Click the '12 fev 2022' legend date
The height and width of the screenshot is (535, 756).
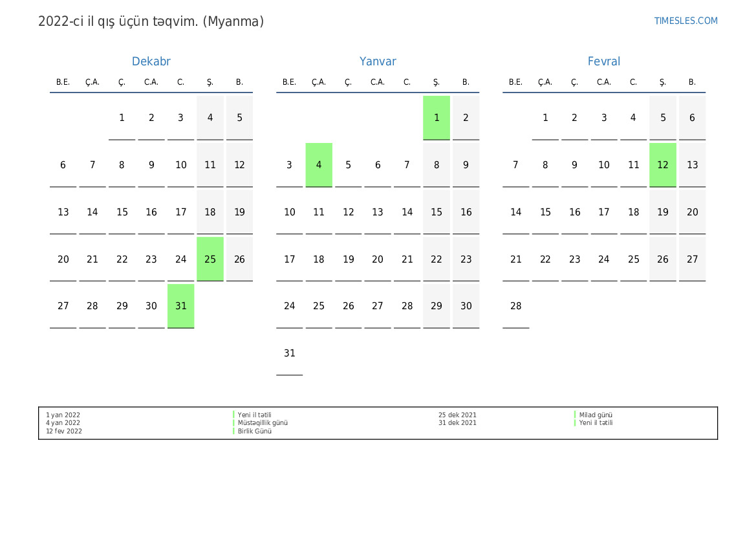click(64, 431)
